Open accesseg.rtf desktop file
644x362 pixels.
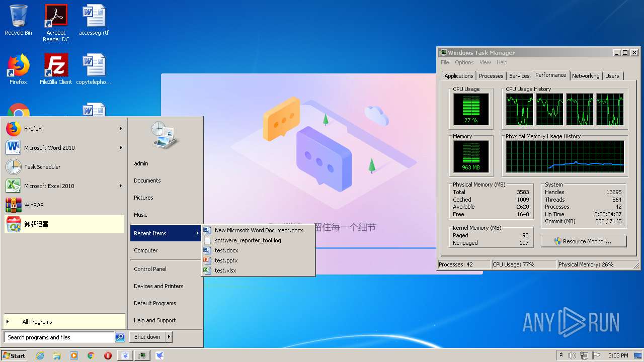[94, 20]
